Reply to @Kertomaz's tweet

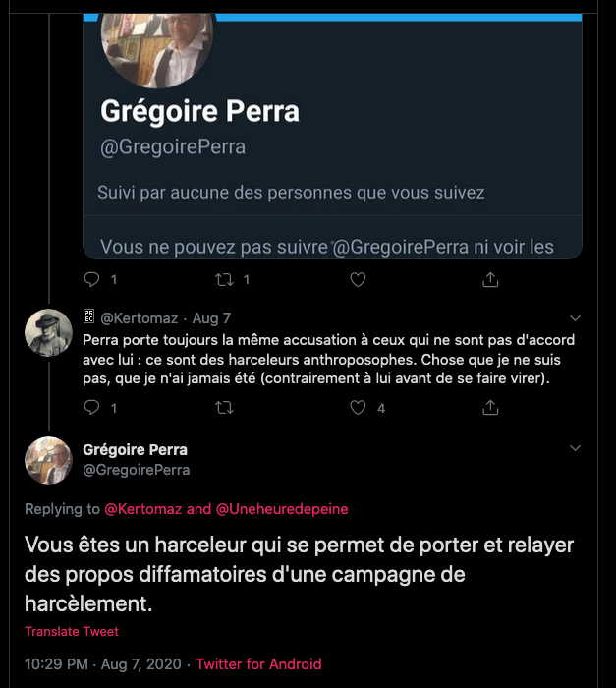tap(92, 407)
